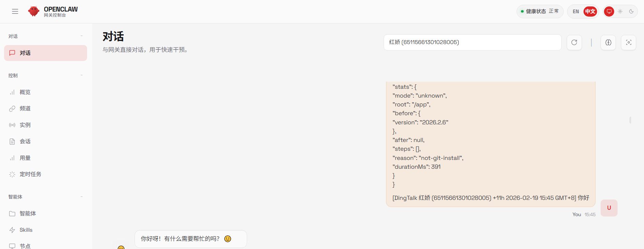
Task: Click the brain icon button
Action: 608,42
